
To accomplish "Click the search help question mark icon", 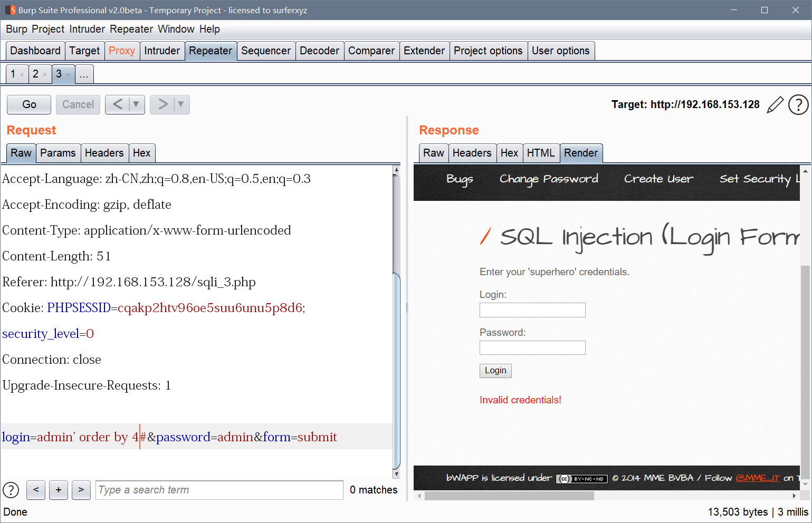I will coord(11,490).
